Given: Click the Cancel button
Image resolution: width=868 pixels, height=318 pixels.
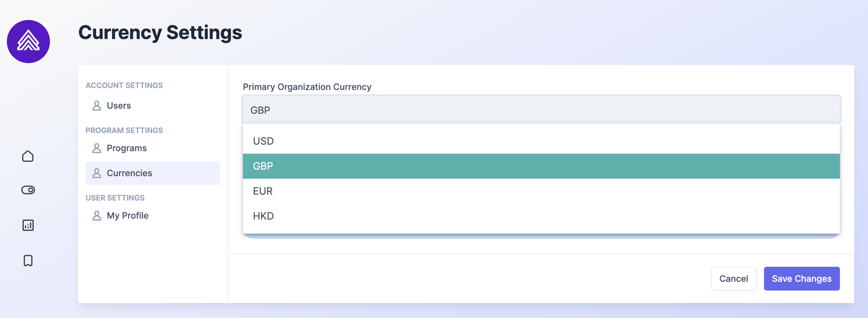Looking at the screenshot, I should 733,279.
